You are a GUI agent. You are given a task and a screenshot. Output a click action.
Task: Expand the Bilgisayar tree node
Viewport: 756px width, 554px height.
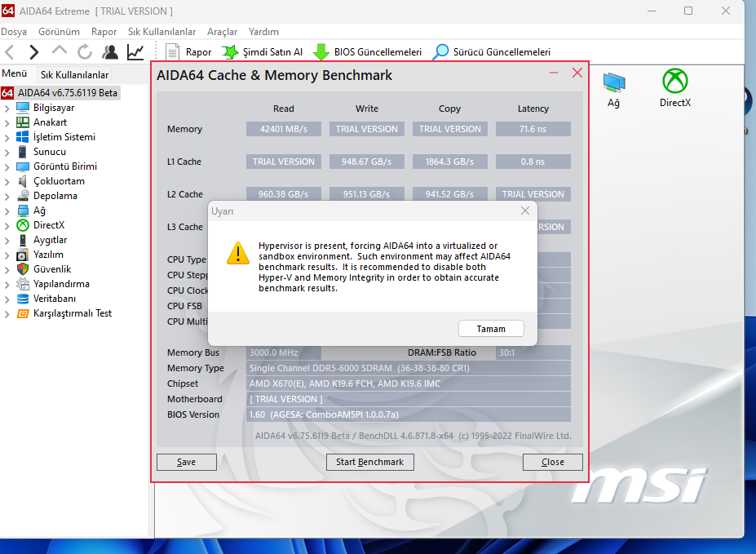click(7, 109)
